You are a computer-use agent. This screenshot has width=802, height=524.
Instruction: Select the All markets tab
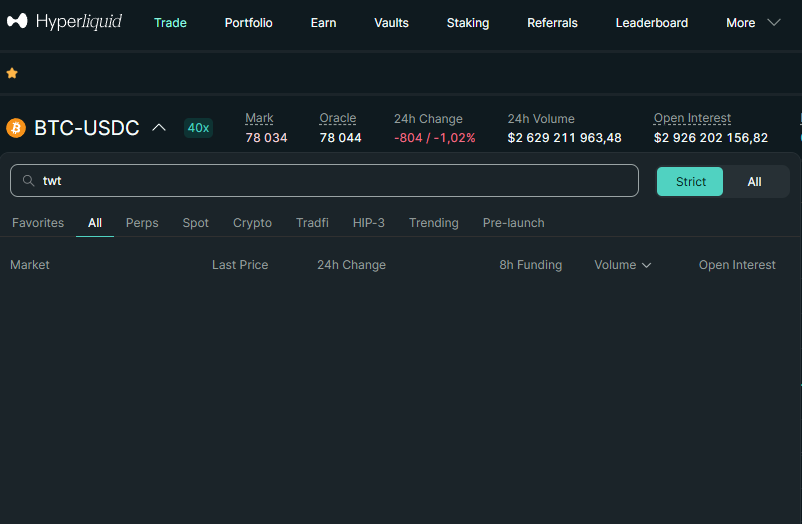tap(95, 223)
